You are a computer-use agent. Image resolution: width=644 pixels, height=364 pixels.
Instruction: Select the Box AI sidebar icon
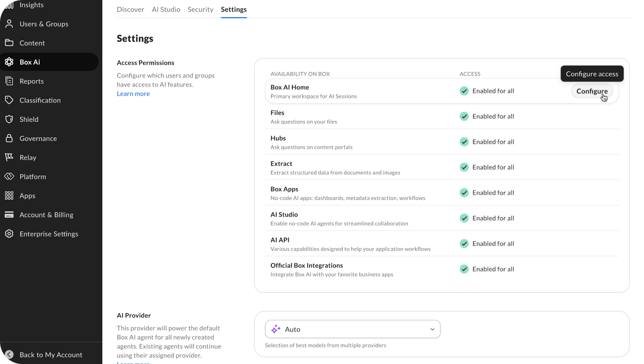click(x=9, y=62)
